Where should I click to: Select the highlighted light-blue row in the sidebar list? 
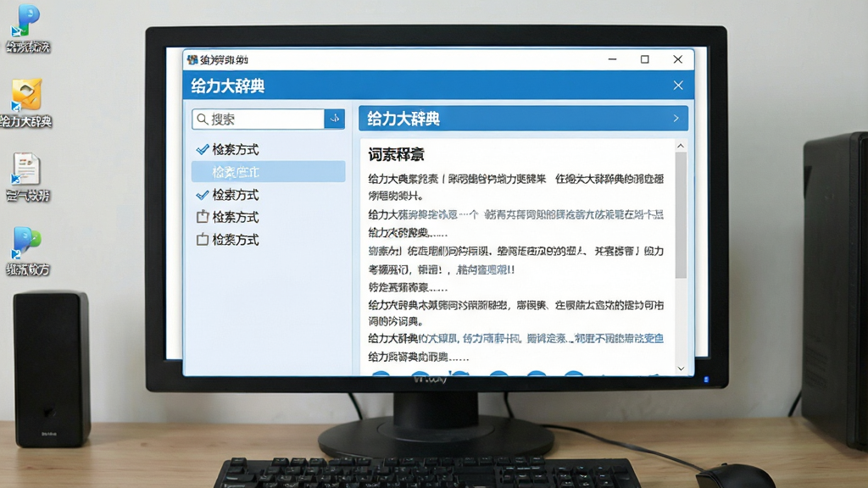(x=269, y=172)
